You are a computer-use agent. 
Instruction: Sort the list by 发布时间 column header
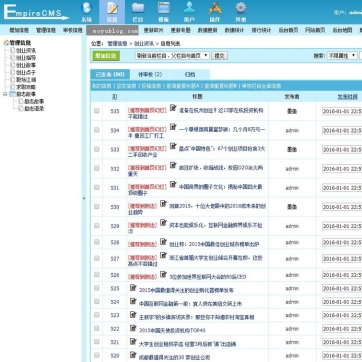[x=348, y=96]
